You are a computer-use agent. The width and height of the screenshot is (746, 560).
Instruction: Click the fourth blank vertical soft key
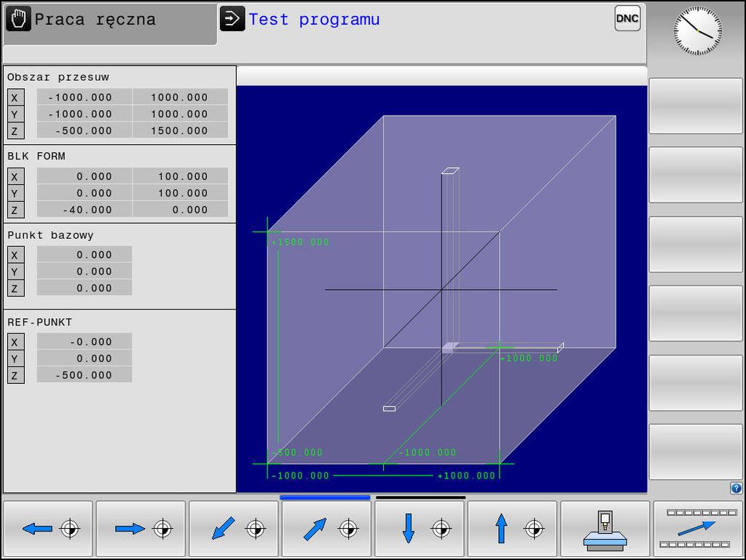pos(696,313)
